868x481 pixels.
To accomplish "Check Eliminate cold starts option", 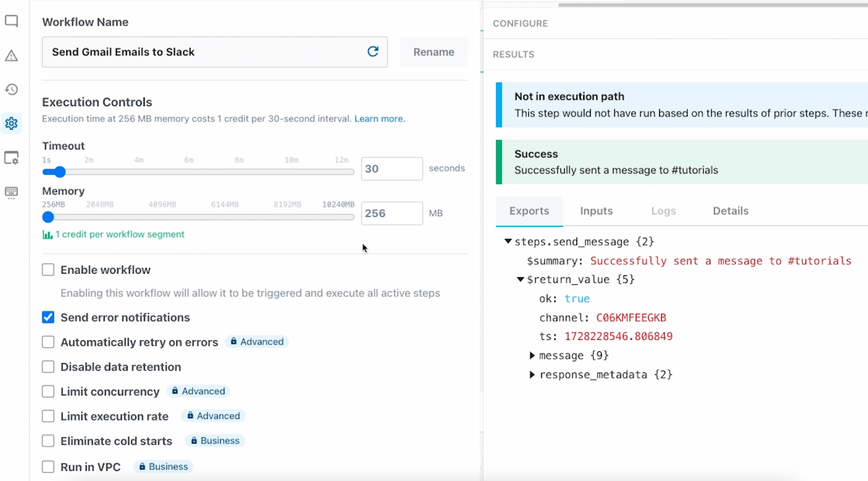I will 48,441.
